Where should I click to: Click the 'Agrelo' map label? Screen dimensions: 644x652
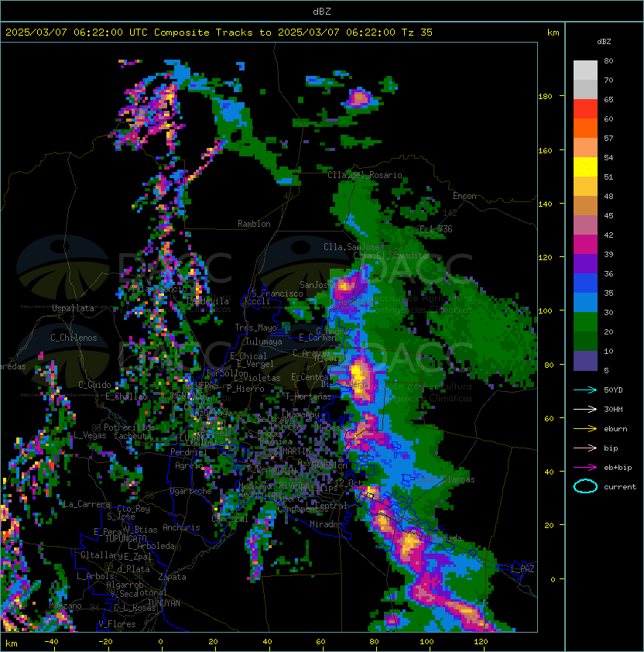(x=189, y=465)
